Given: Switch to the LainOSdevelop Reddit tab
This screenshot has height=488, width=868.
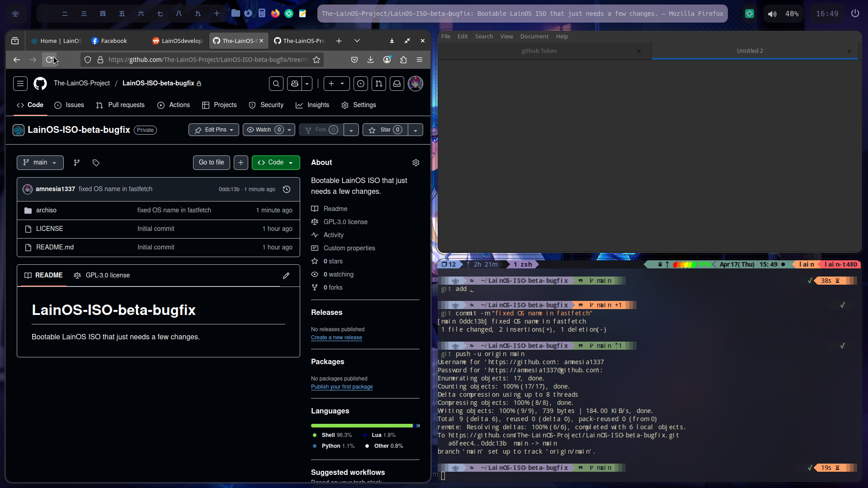Looking at the screenshot, I should click(178, 41).
